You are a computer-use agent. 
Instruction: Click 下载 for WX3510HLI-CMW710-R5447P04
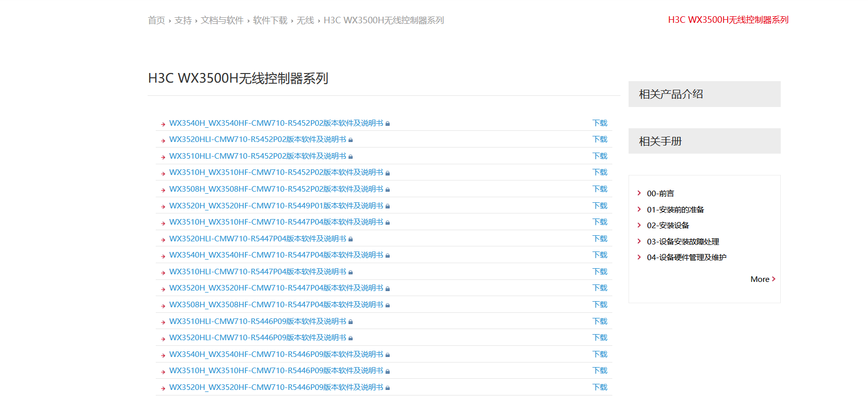click(600, 272)
